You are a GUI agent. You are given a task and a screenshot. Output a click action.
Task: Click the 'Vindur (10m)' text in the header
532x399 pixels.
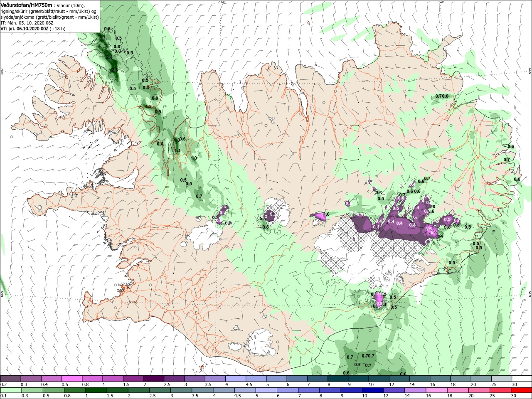71,5
